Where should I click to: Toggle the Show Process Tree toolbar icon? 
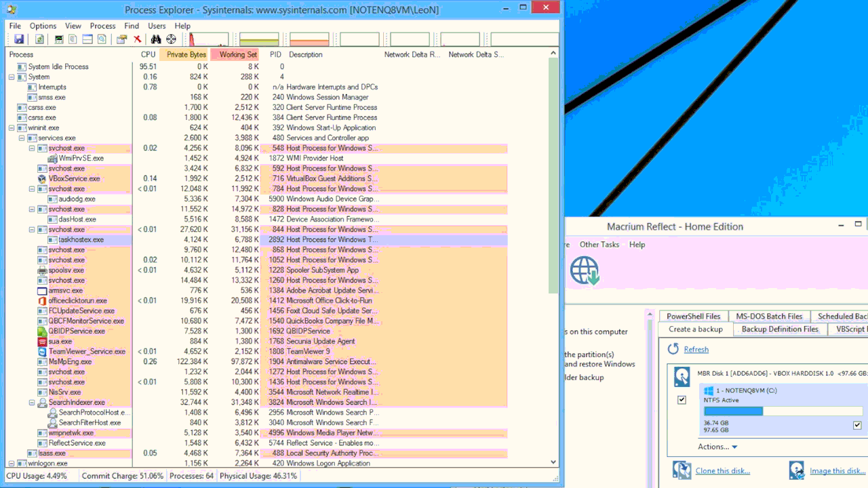pyautogui.click(x=73, y=39)
